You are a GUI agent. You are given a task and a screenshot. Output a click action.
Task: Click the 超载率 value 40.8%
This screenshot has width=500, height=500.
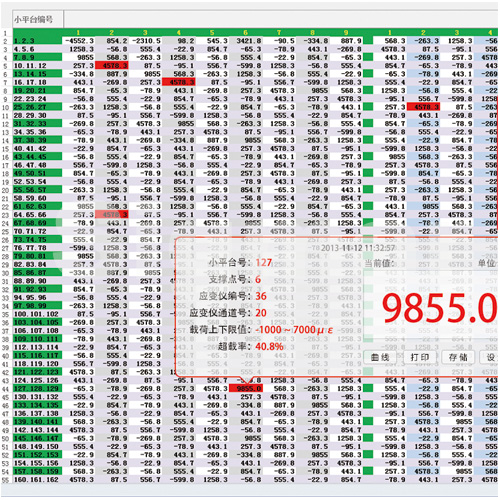coord(269,346)
